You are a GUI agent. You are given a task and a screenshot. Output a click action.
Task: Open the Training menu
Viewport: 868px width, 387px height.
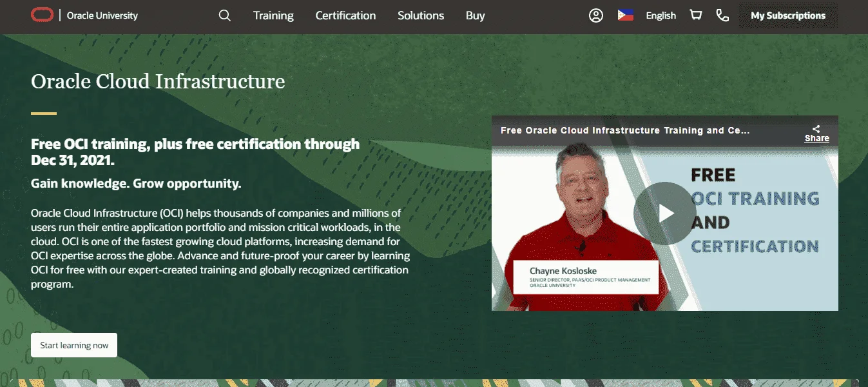(273, 15)
